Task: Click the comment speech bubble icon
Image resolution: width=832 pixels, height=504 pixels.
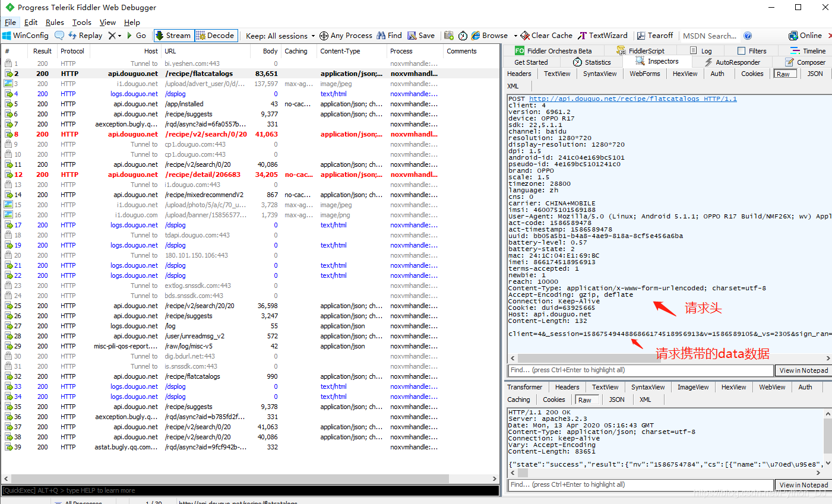Action: [59, 36]
